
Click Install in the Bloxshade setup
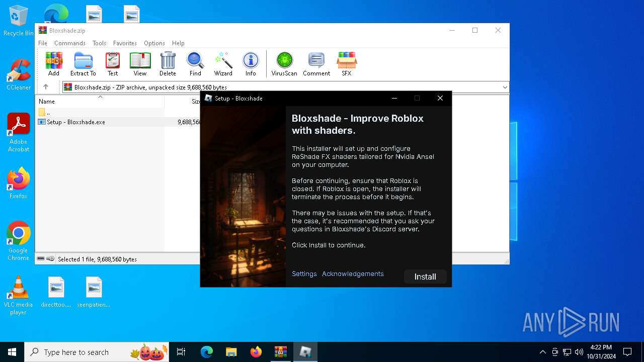pos(425,277)
